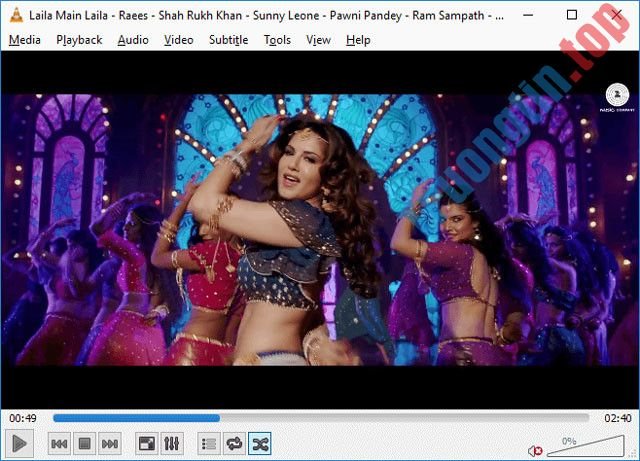The width and height of the screenshot is (640, 461).
Task: Maximize the VLC window
Action: click(x=572, y=15)
